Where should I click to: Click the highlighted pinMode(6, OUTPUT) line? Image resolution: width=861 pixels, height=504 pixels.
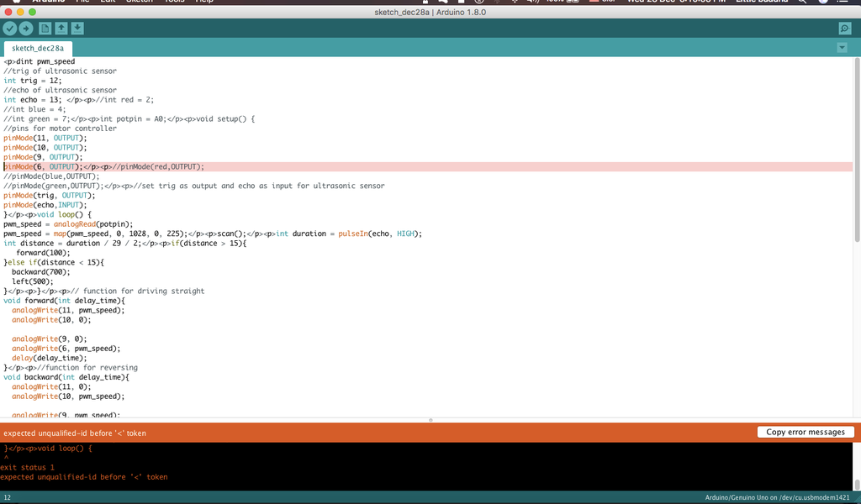click(x=101, y=166)
